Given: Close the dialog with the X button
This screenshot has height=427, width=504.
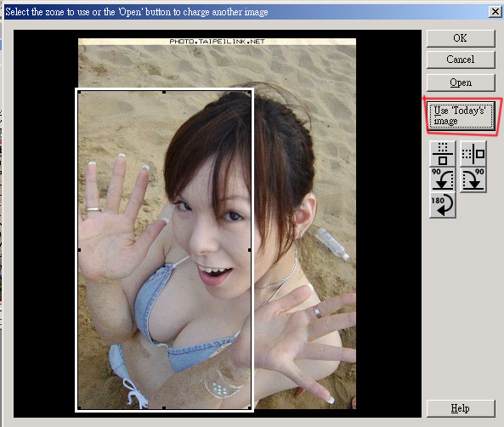Looking at the screenshot, I should point(495,12).
